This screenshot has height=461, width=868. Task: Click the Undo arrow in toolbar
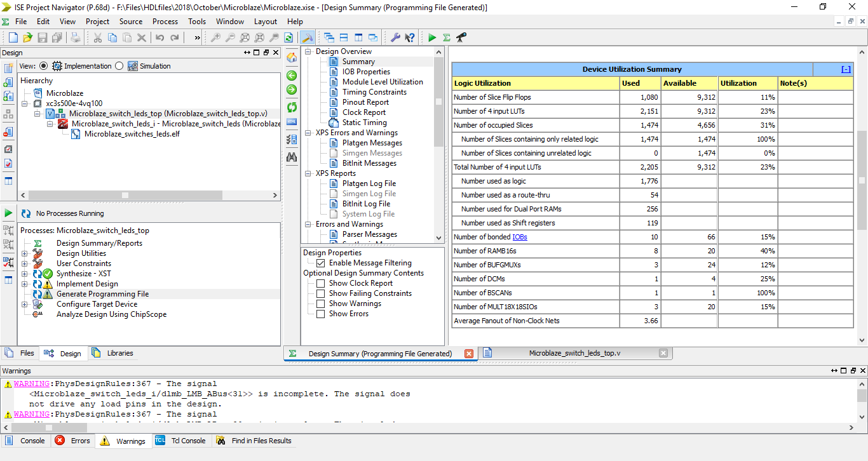coord(160,37)
